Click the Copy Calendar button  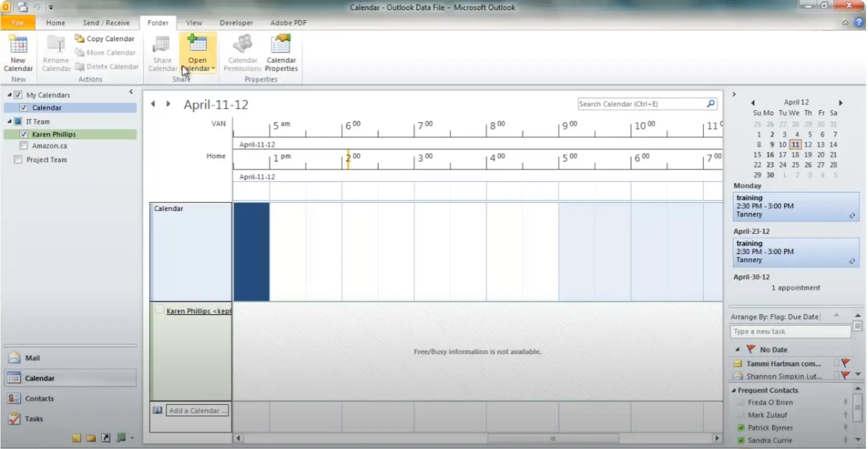coord(105,39)
